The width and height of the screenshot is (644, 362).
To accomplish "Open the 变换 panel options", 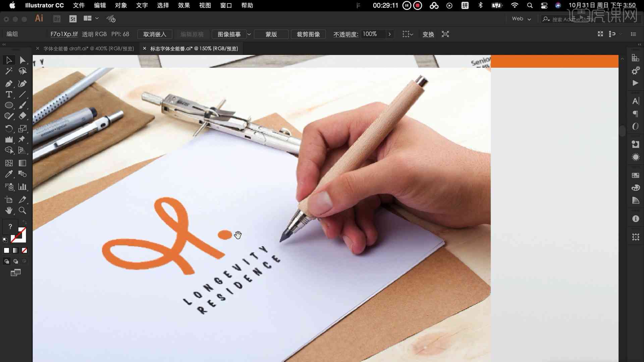I will (x=428, y=34).
